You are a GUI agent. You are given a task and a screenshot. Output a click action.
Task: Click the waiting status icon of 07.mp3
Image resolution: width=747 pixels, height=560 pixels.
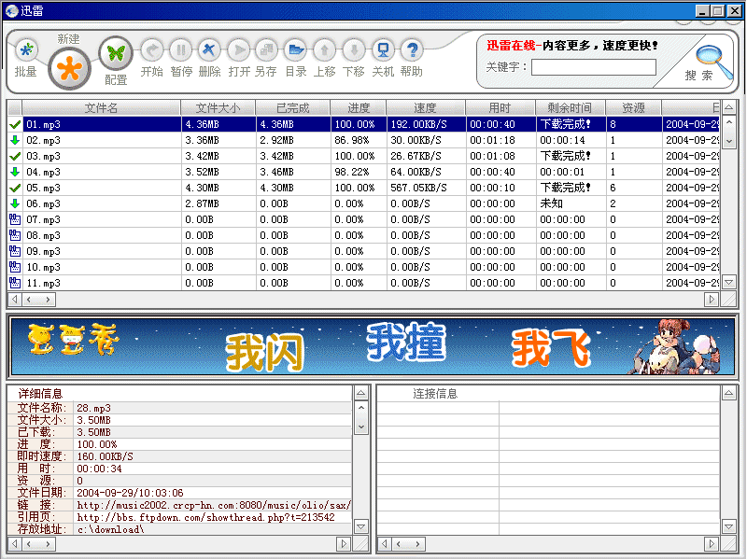pyautogui.click(x=15, y=219)
